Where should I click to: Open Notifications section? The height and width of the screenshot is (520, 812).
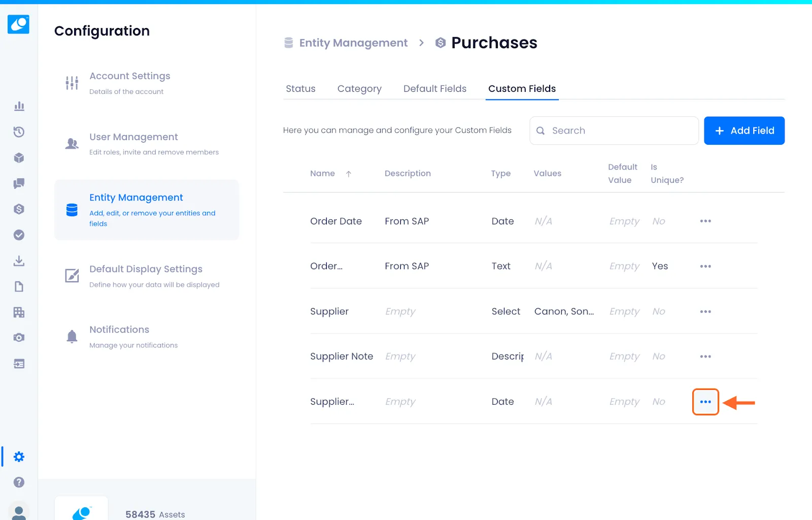pyautogui.click(x=147, y=337)
